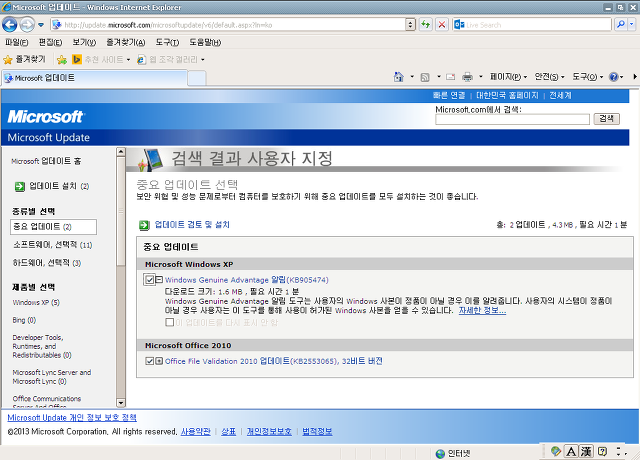Click the 빠른 연결 header link

click(x=449, y=96)
